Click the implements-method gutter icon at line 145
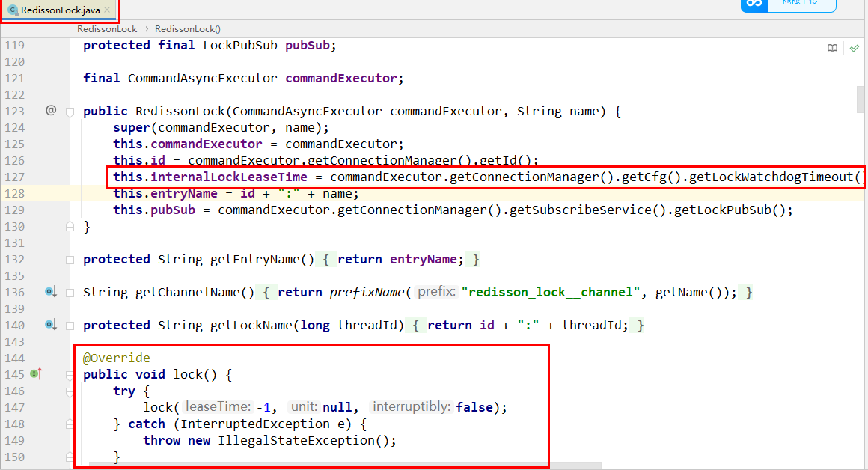Image resolution: width=868 pixels, height=470 pixels. click(37, 374)
